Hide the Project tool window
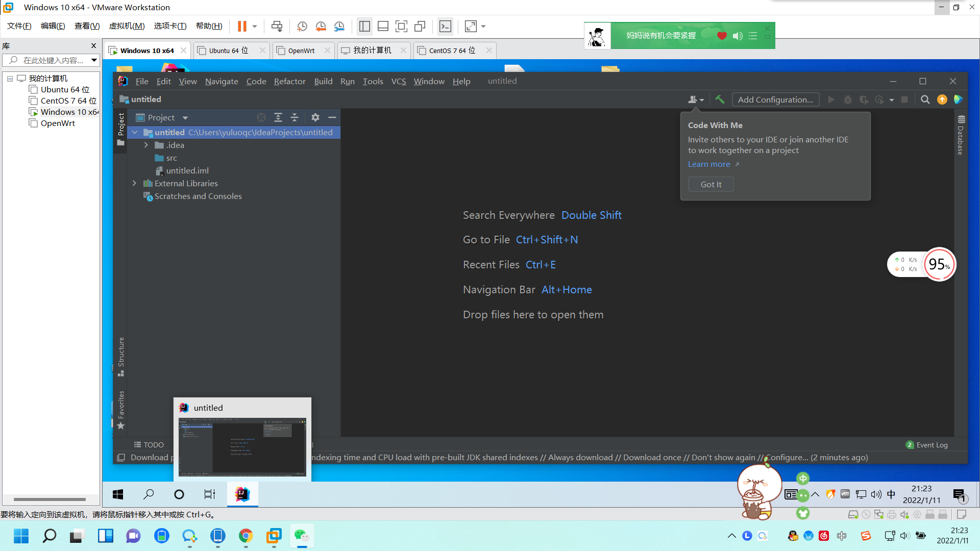The width and height of the screenshot is (980, 551). 332,117
